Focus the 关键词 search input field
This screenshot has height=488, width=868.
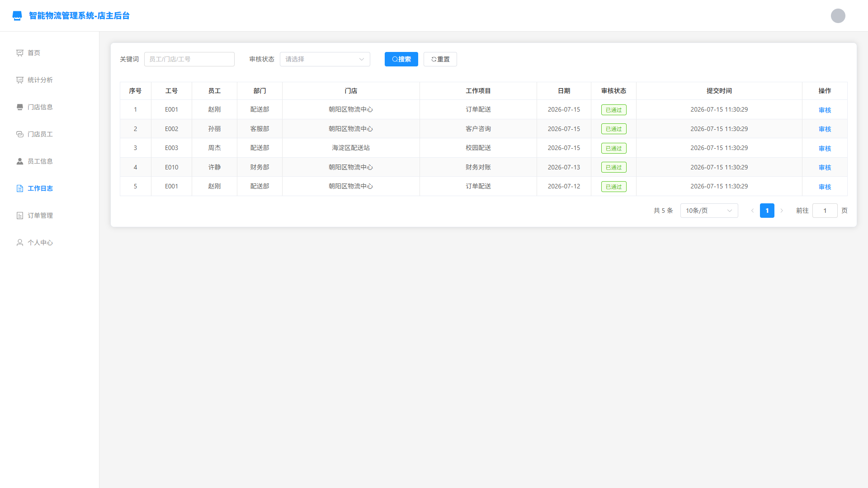click(189, 59)
